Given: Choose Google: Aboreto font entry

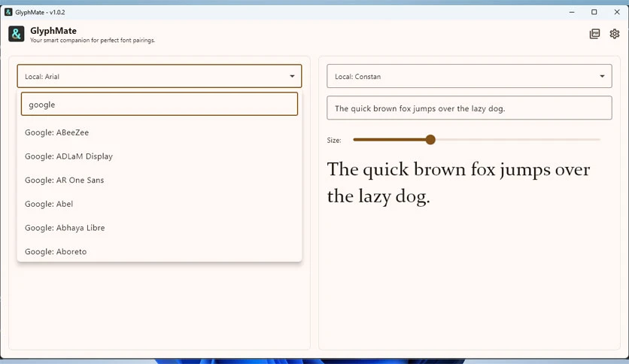Looking at the screenshot, I should pyautogui.click(x=160, y=252).
